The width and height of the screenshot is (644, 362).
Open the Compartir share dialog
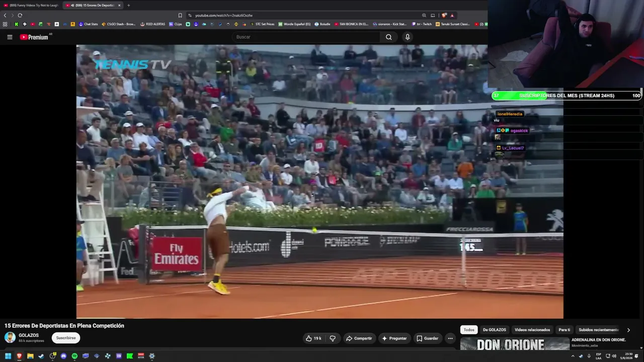pyautogui.click(x=359, y=338)
